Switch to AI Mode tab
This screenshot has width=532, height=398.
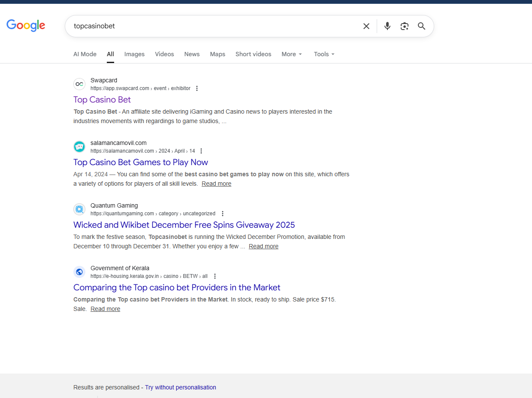85,54
